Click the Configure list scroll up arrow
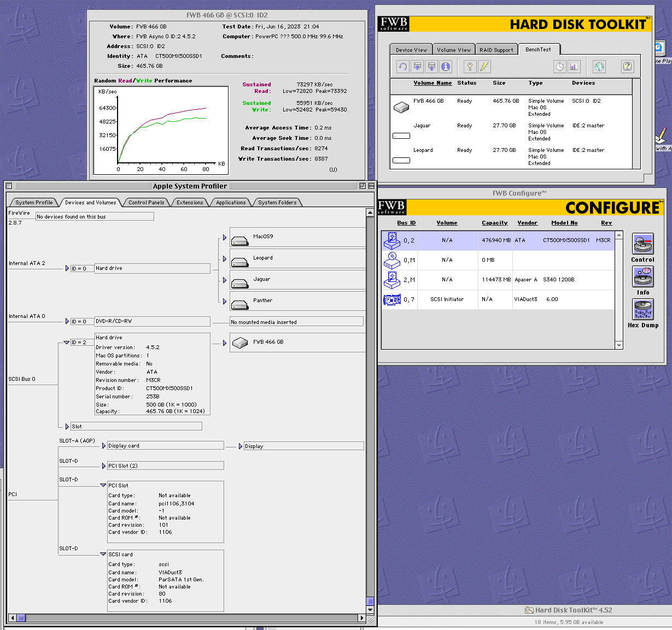672x630 pixels. coord(619,235)
